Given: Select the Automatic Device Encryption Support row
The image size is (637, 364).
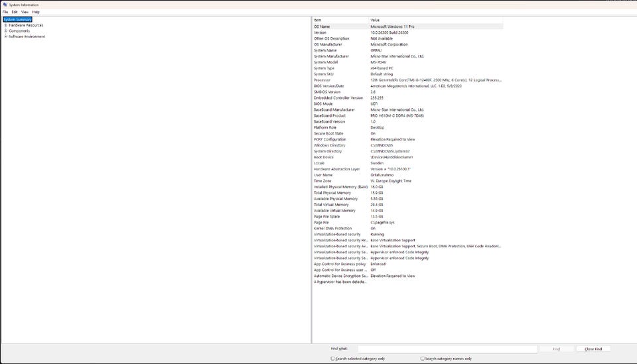Looking at the screenshot, I should (x=408, y=276).
